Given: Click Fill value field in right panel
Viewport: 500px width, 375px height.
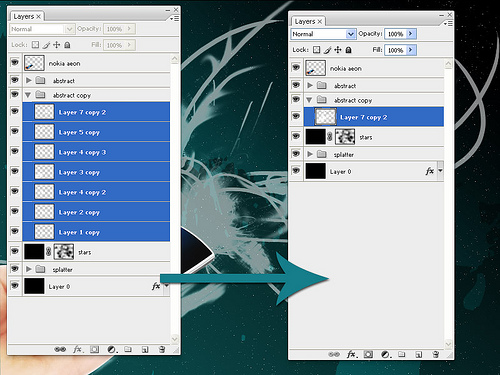Looking at the screenshot, I should tap(396, 50).
